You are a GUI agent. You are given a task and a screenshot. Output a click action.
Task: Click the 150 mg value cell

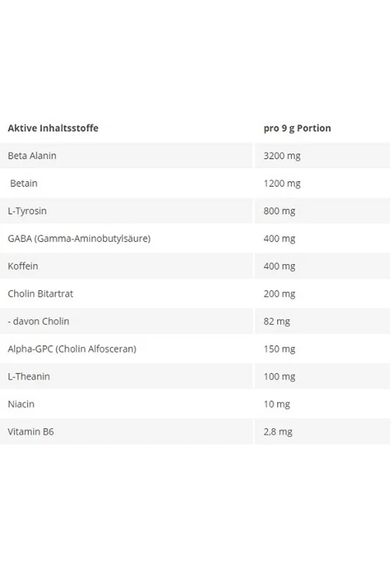click(x=280, y=349)
